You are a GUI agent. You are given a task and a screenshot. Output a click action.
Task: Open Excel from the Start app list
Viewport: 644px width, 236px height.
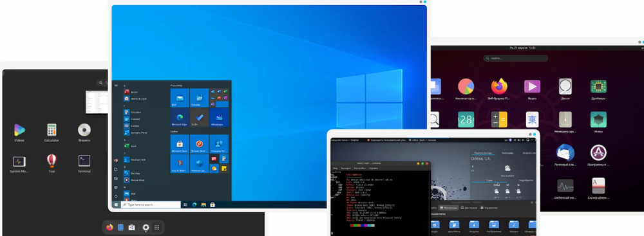point(131,146)
